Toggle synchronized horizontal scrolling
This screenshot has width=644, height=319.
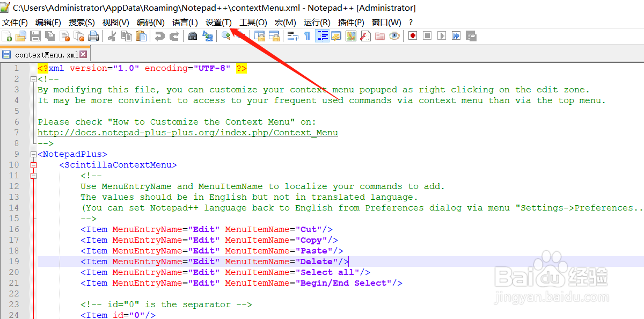[x=274, y=36]
